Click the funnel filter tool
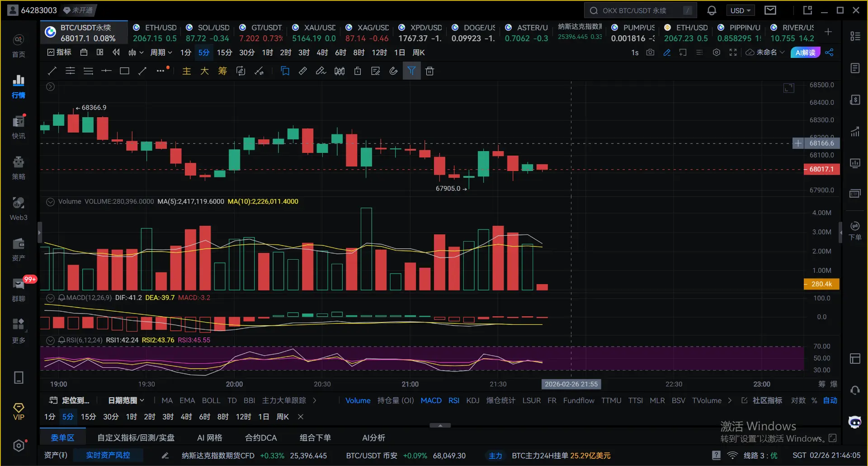This screenshot has height=466, width=868. point(411,71)
